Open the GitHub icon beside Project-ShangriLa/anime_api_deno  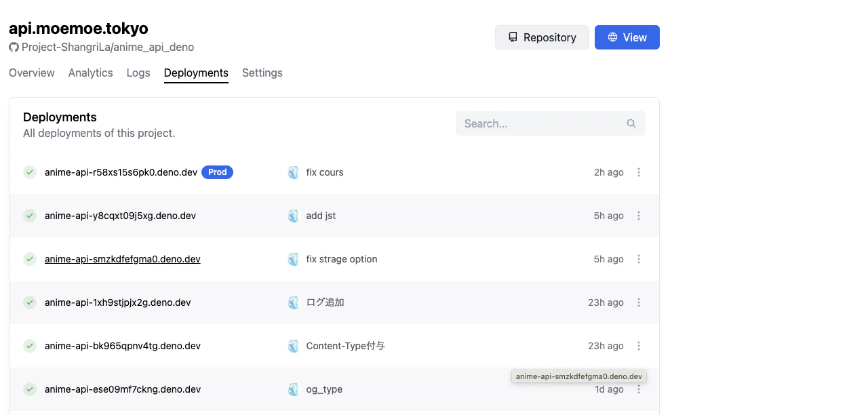point(14,47)
